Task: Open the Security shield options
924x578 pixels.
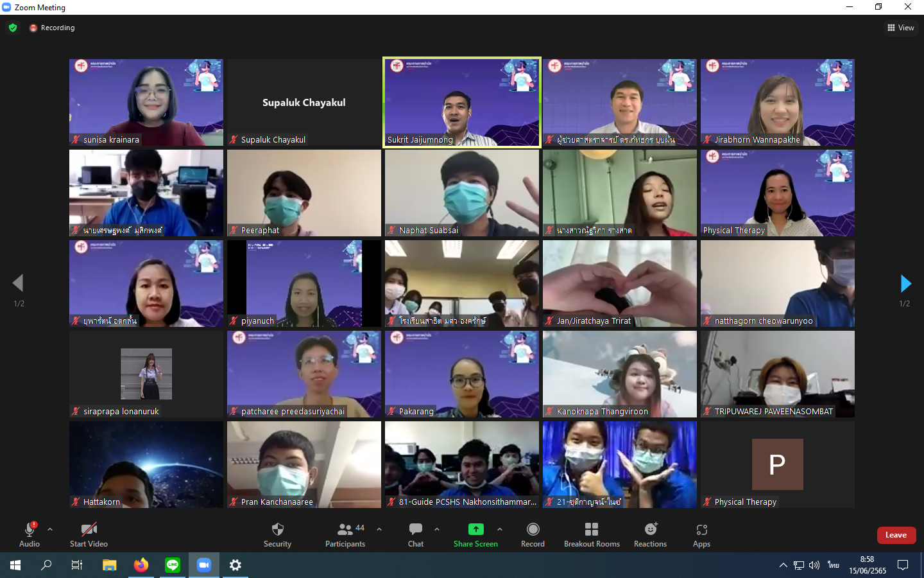Action: pyautogui.click(x=277, y=534)
